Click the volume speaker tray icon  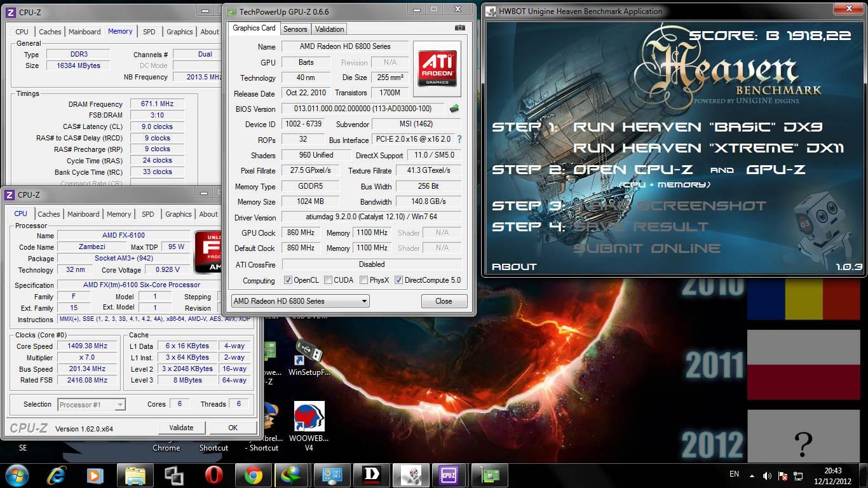767,475
